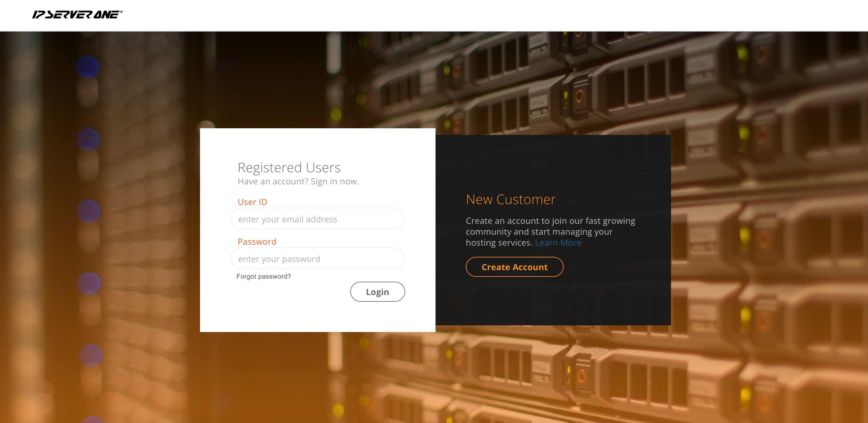Follow the Learn More link
The height and width of the screenshot is (423, 868).
pyautogui.click(x=558, y=243)
